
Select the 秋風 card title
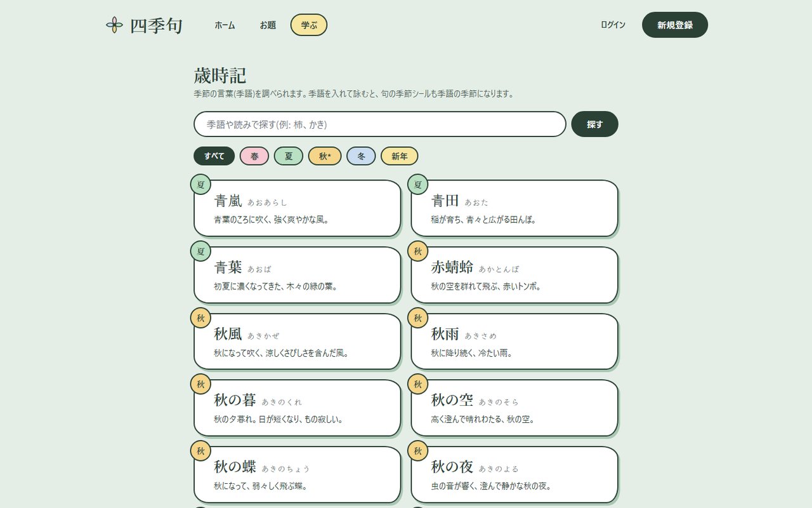point(228,334)
